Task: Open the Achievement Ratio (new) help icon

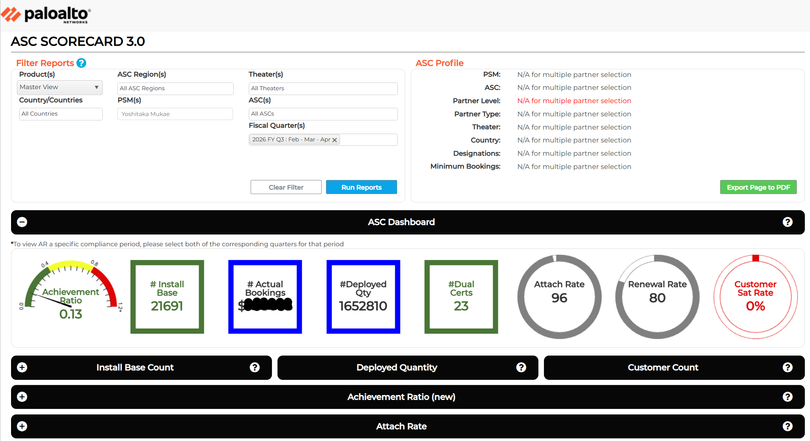Action: pyautogui.click(x=787, y=397)
